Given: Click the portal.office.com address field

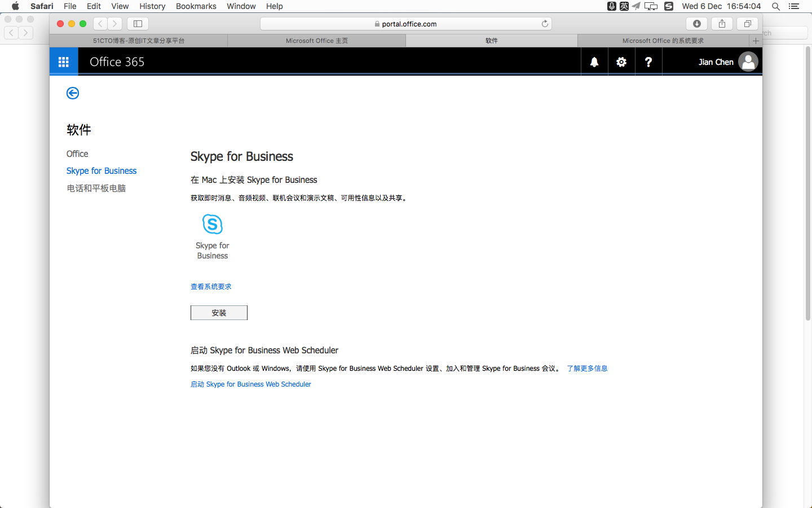Looking at the screenshot, I should click(406, 24).
